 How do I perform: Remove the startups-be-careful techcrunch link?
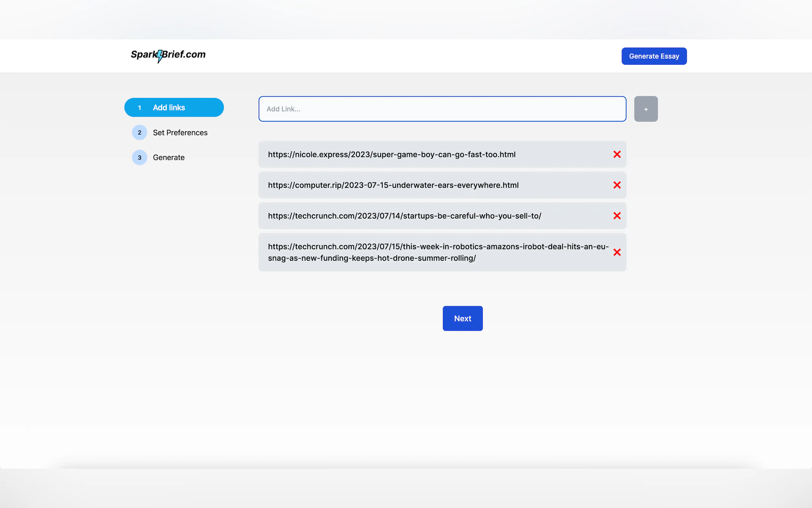pos(617,216)
